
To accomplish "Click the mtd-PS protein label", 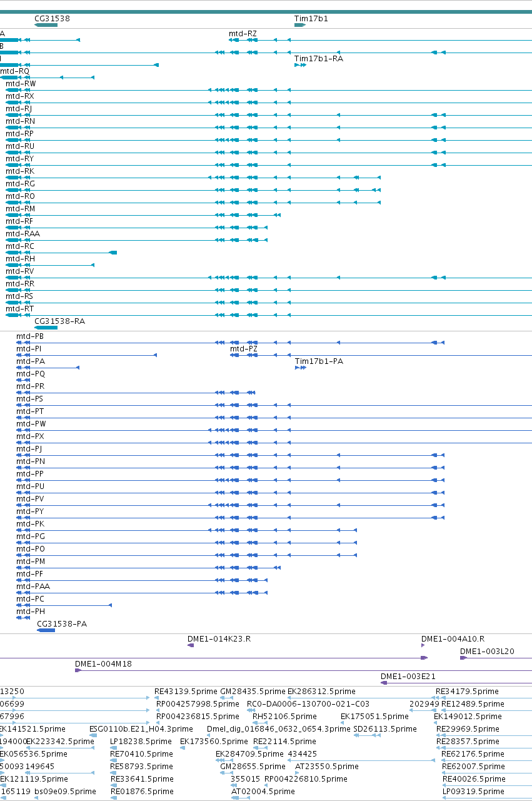I will [x=30, y=399].
